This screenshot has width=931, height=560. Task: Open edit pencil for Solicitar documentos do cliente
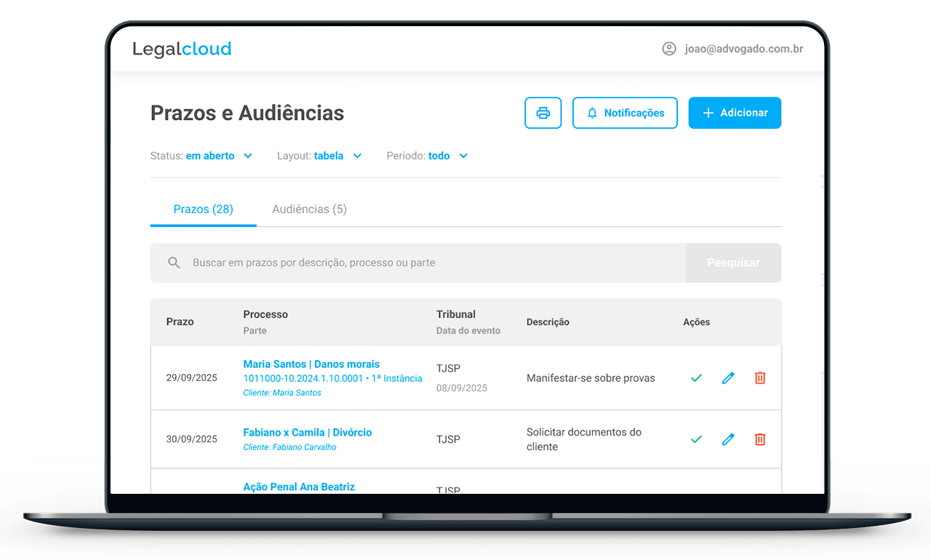728,439
